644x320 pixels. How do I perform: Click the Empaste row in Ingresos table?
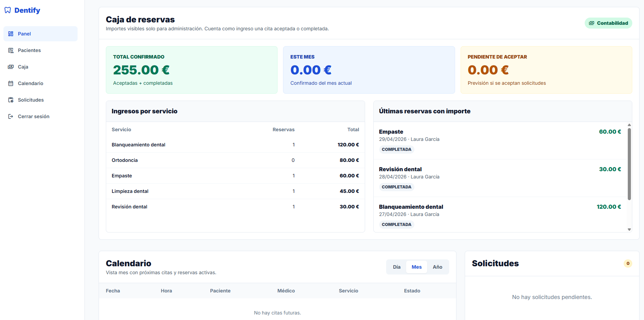[x=235, y=176]
